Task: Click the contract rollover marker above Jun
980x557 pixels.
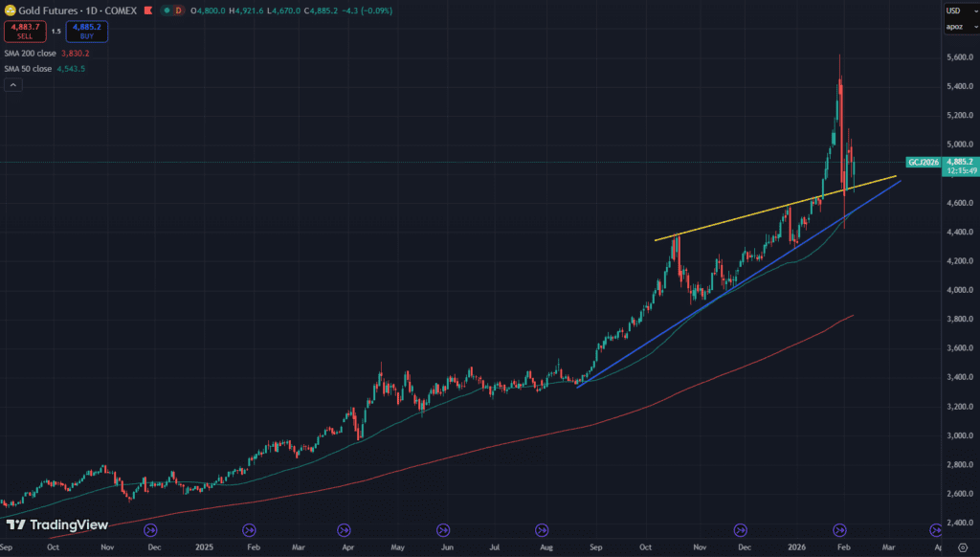Action: [x=442, y=529]
